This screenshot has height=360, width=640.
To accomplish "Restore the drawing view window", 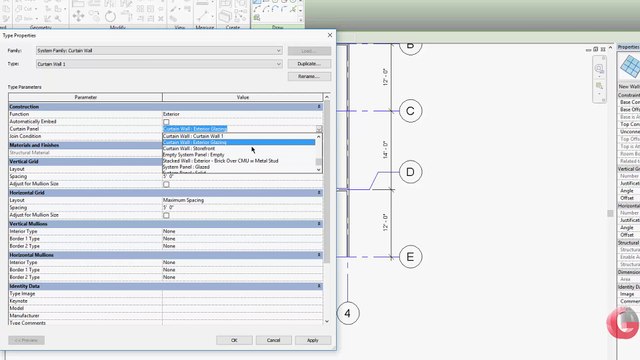I will click(596, 49).
